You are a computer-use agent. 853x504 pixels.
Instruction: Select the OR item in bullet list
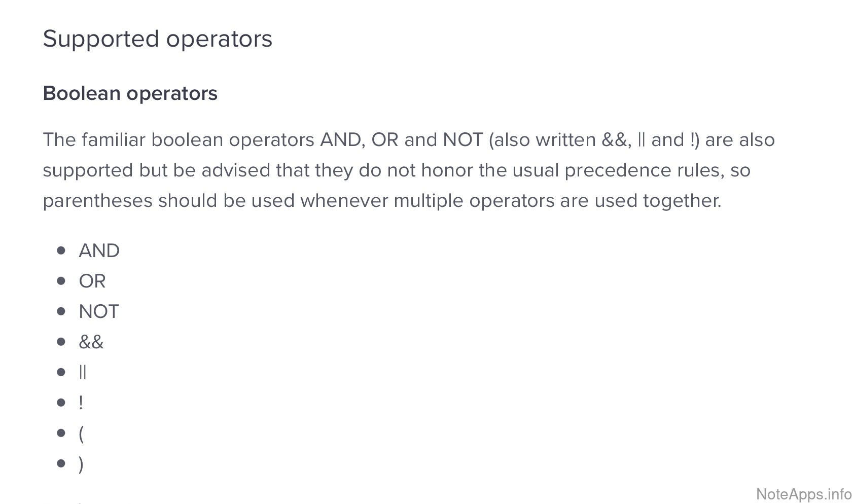92,281
